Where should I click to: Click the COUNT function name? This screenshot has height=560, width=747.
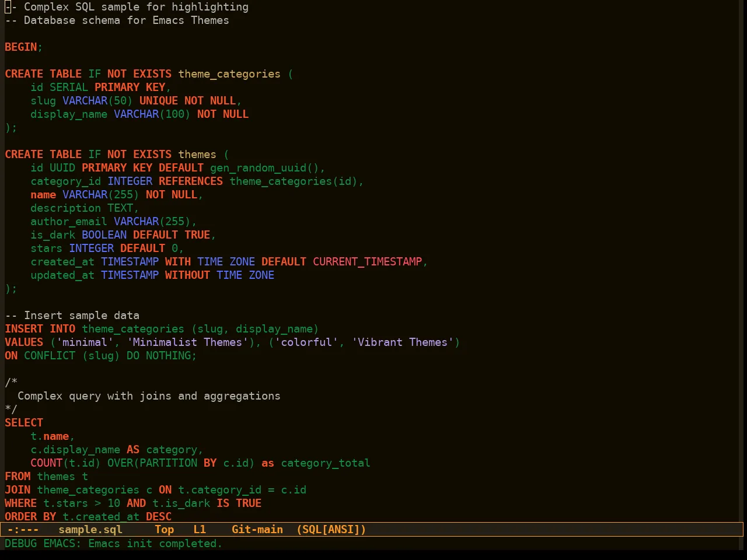click(46, 463)
